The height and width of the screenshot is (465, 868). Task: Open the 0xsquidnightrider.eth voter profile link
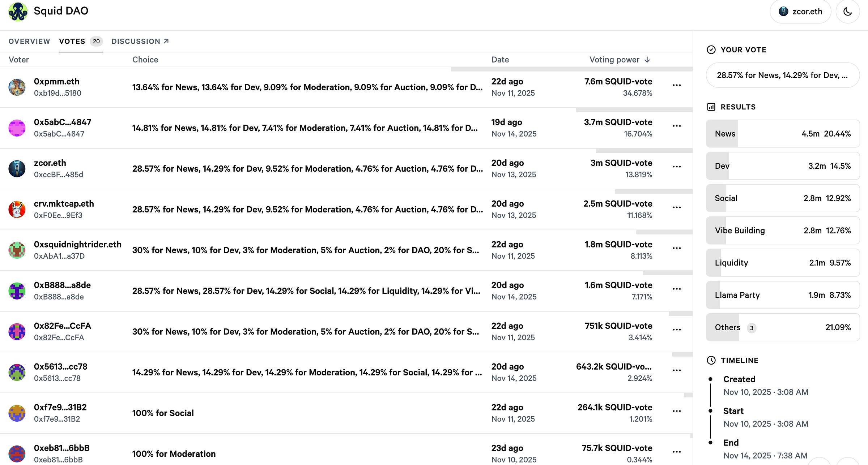pos(77,244)
